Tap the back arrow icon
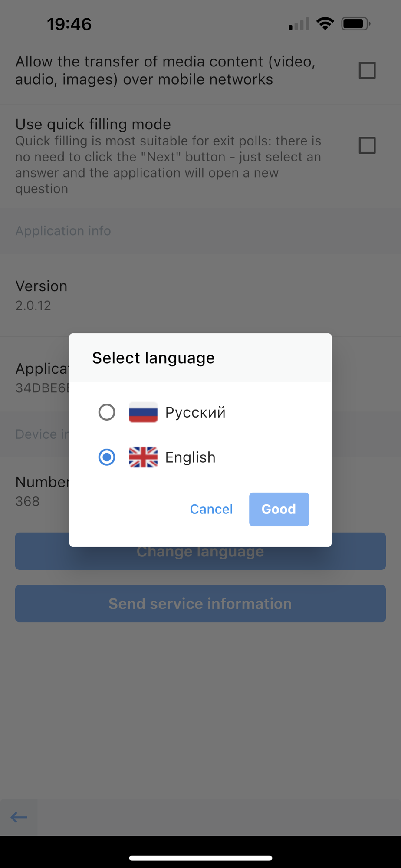This screenshot has height=868, width=401. 19,818
